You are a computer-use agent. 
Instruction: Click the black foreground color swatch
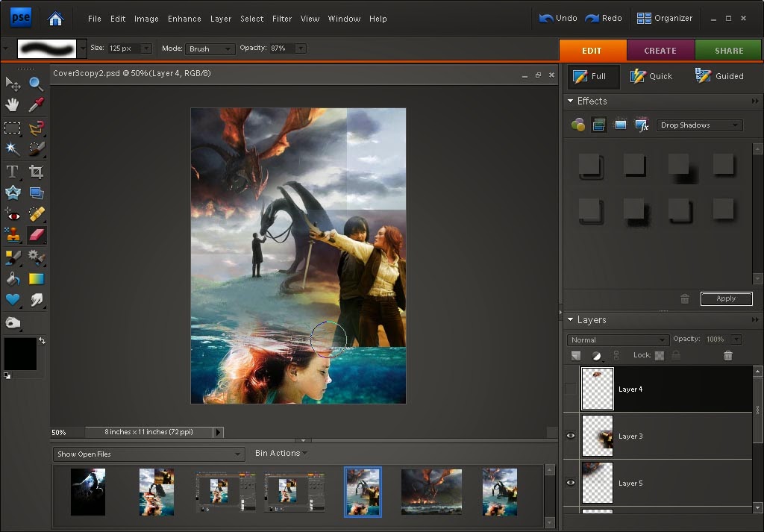pos(20,354)
